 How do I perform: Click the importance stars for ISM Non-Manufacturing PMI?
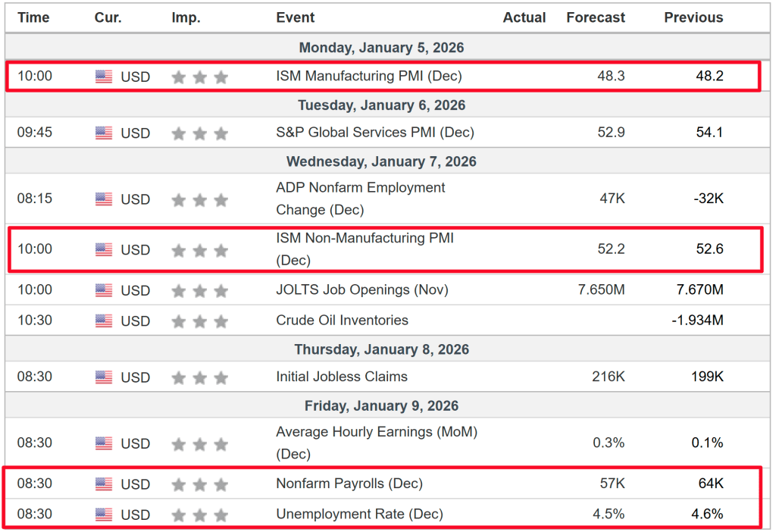[x=199, y=250]
